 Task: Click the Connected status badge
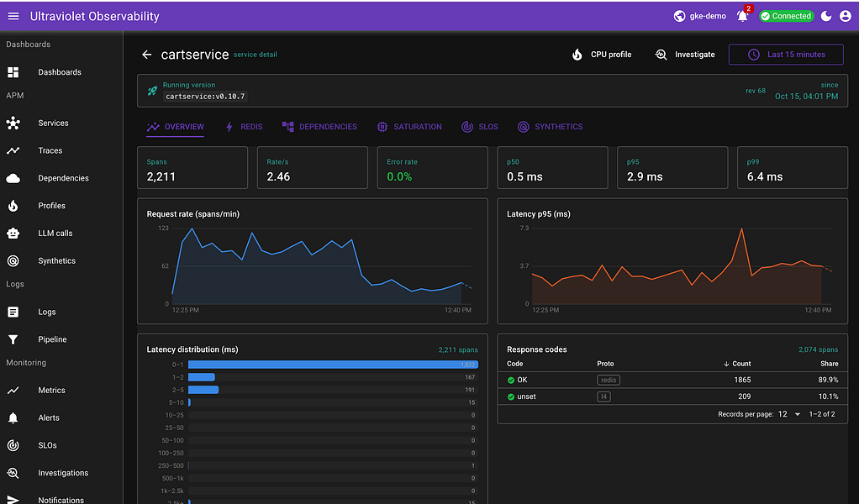(x=786, y=17)
